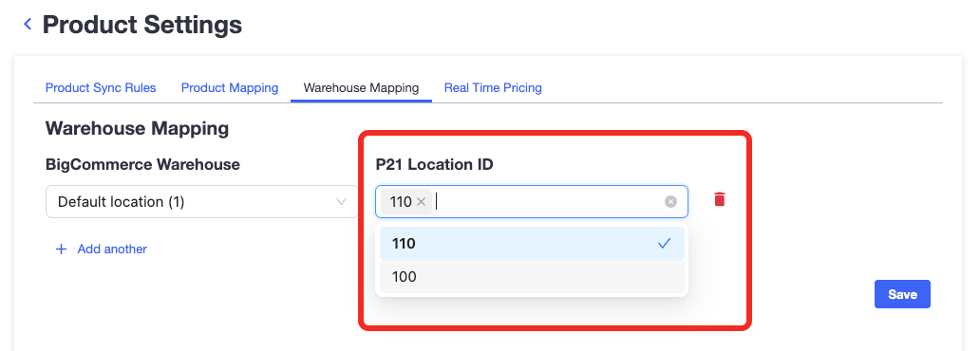
Task: Focus the P21 Location ID input field
Action: (550, 202)
